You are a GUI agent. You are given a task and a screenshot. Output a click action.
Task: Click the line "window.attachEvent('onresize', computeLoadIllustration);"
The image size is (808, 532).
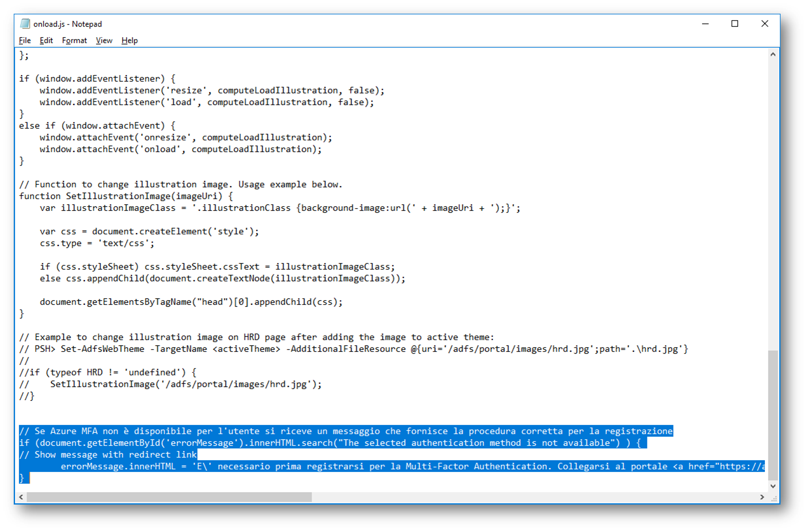coord(186,137)
